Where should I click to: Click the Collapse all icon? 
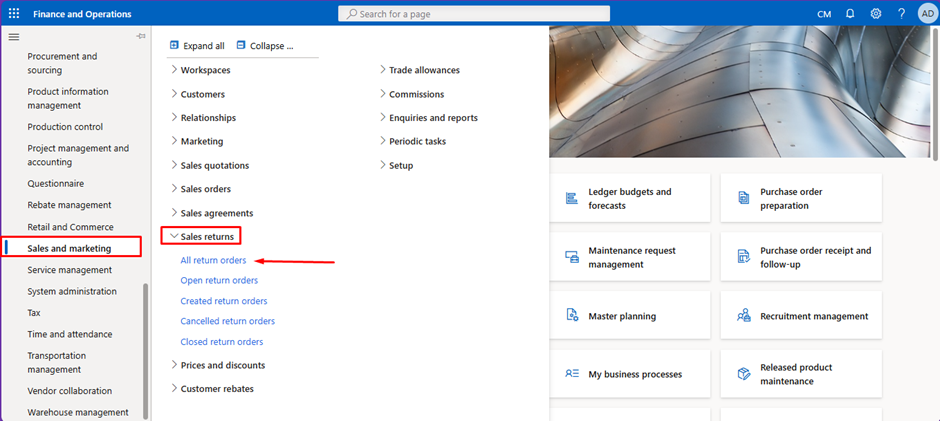point(242,45)
